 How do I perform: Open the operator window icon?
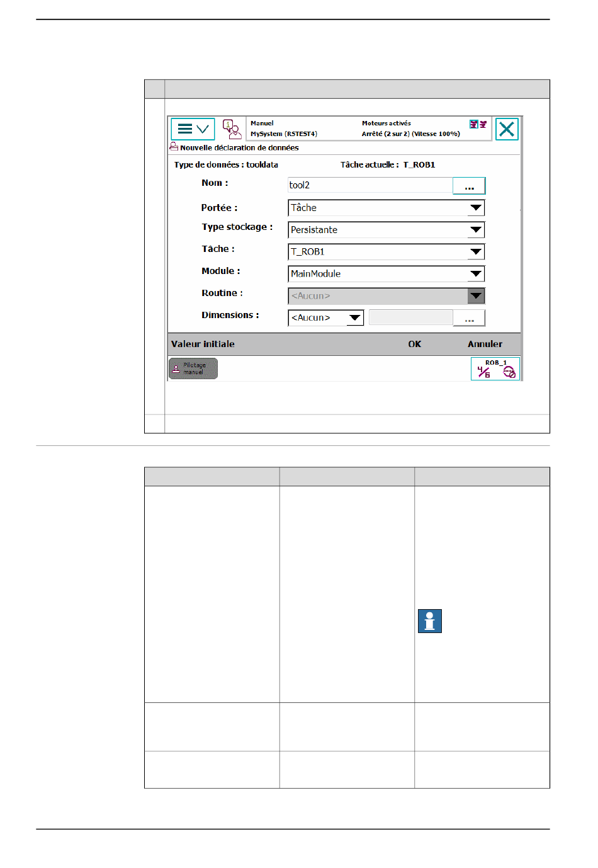coord(232,129)
